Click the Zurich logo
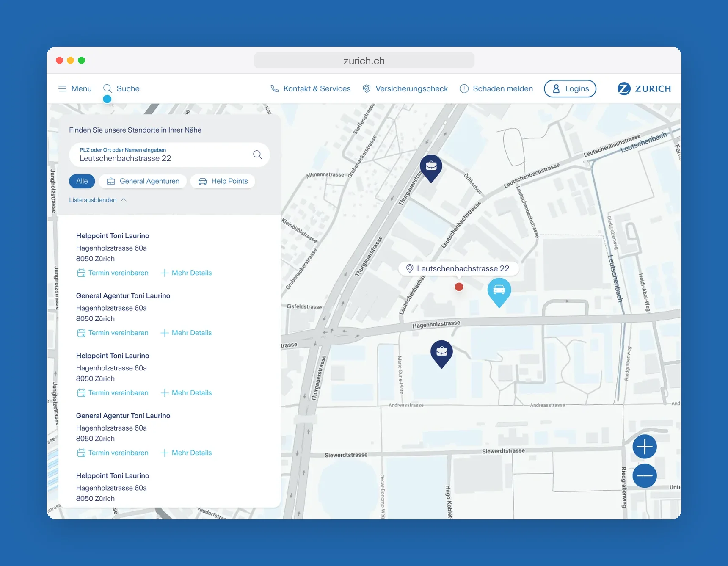 (644, 88)
